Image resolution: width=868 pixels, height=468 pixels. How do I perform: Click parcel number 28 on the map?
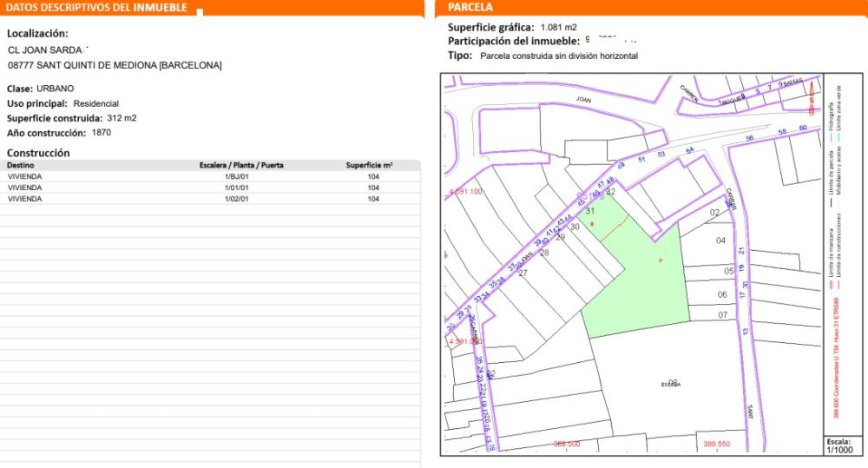click(x=544, y=254)
